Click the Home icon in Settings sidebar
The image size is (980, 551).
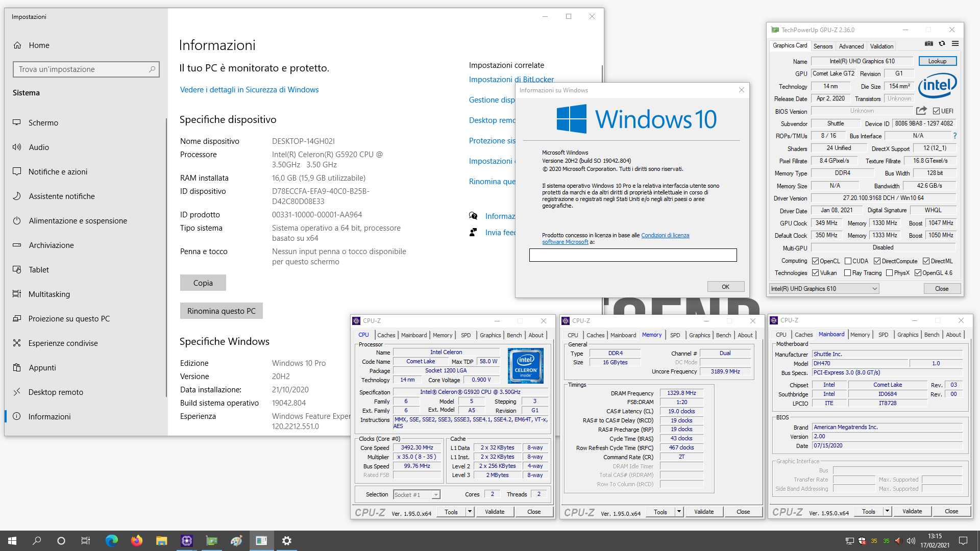coord(17,45)
